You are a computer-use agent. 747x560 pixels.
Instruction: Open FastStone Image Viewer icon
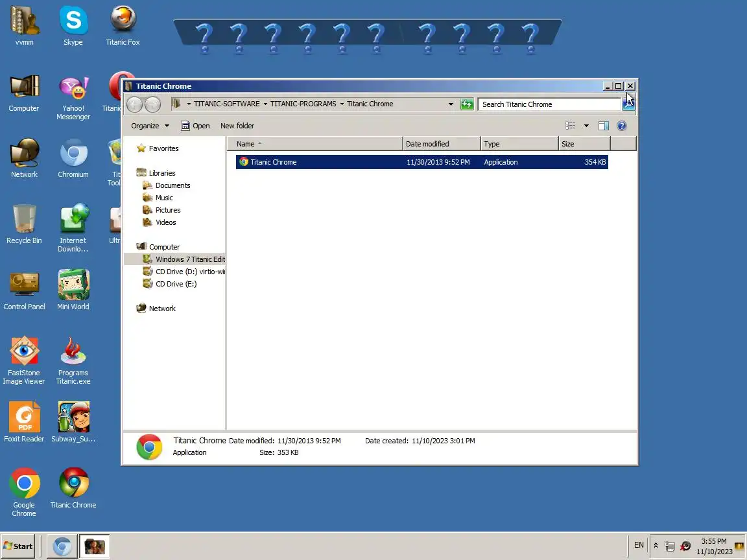click(x=24, y=360)
